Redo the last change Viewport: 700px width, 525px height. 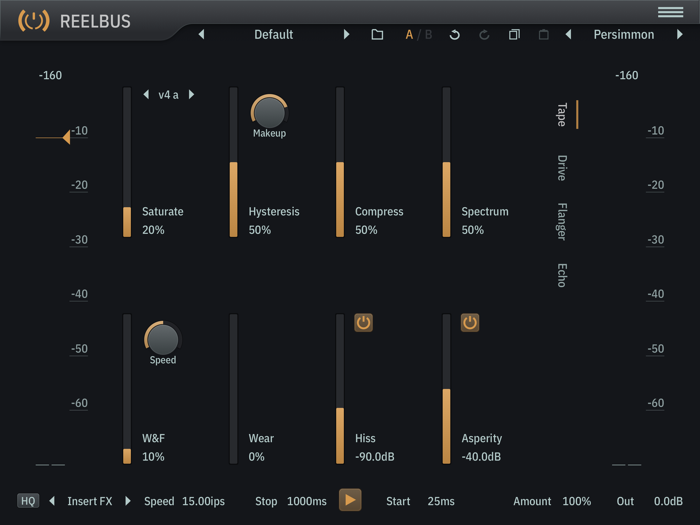[484, 34]
